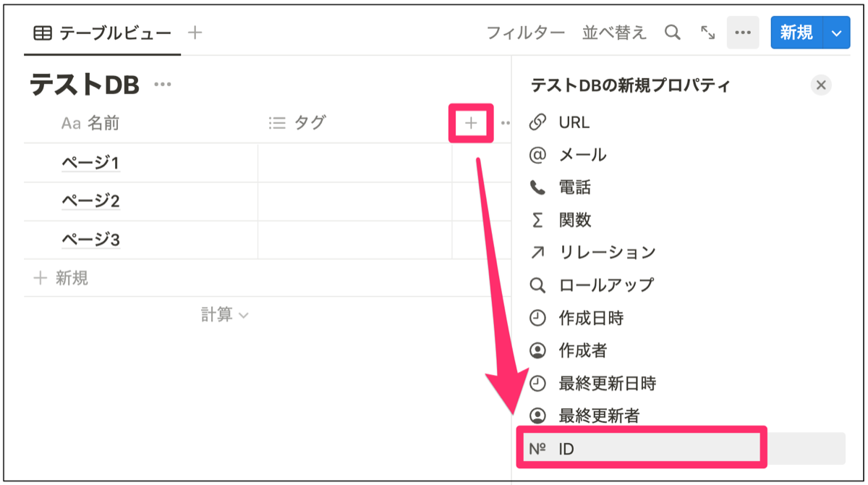Click the Σ icon next to 関数
The image size is (868, 485).
[x=537, y=219]
